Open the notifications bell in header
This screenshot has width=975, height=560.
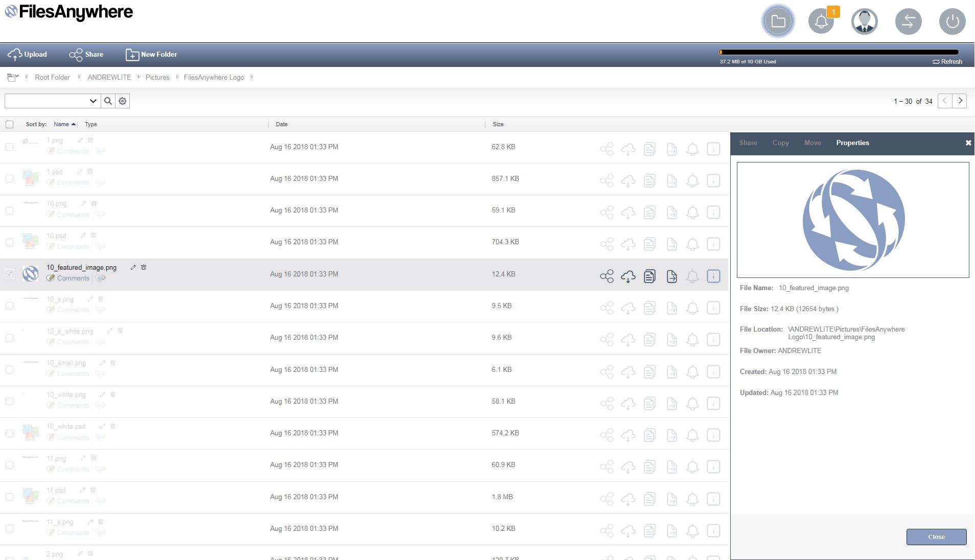pyautogui.click(x=821, y=21)
